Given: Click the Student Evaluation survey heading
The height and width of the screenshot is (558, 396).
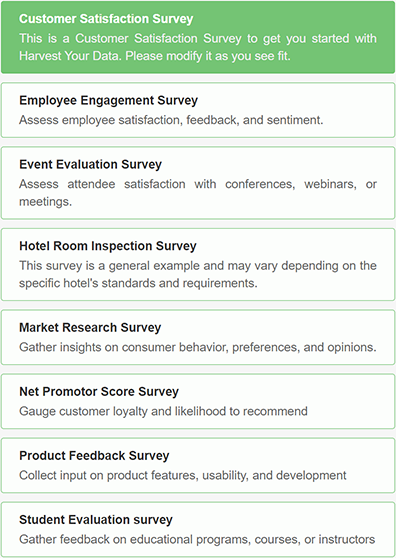Looking at the screenshot, I should pos(96,520).
